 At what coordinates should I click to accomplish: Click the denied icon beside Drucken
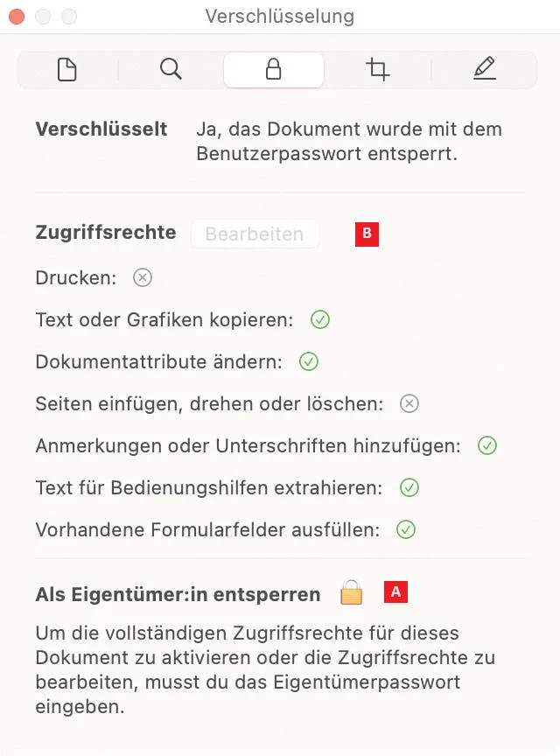tap(143, 277)
